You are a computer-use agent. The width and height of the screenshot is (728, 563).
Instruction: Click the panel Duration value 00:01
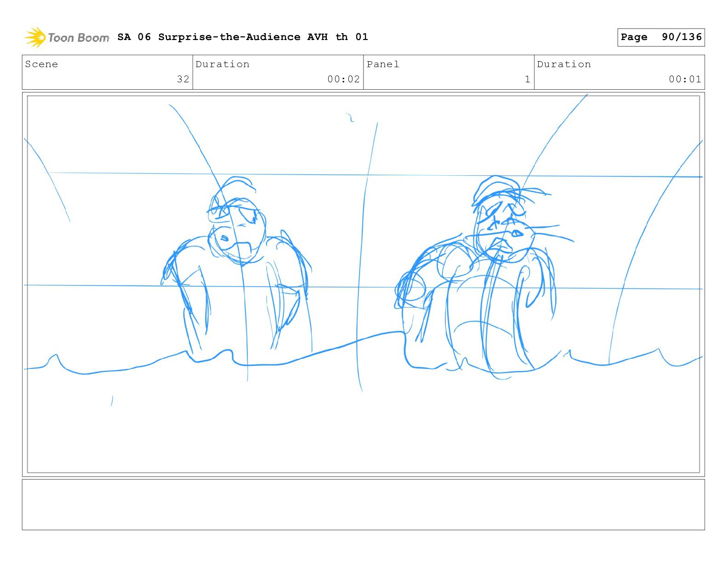coord(685,79)
